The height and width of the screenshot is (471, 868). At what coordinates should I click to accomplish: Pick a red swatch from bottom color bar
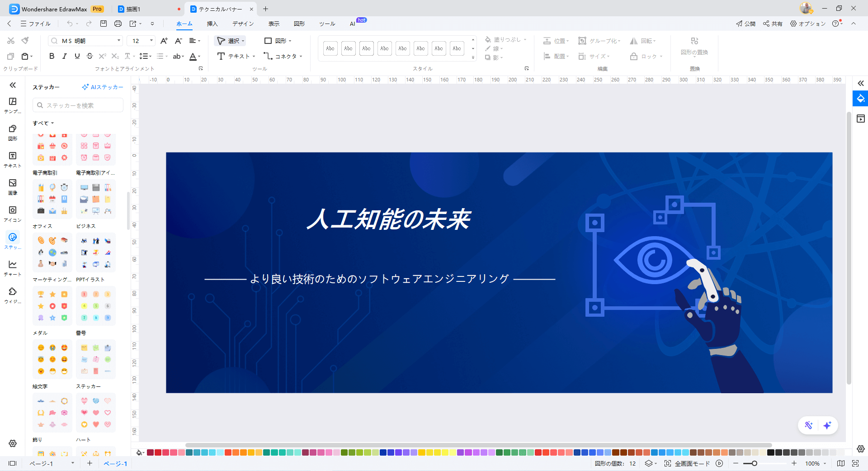158,452
